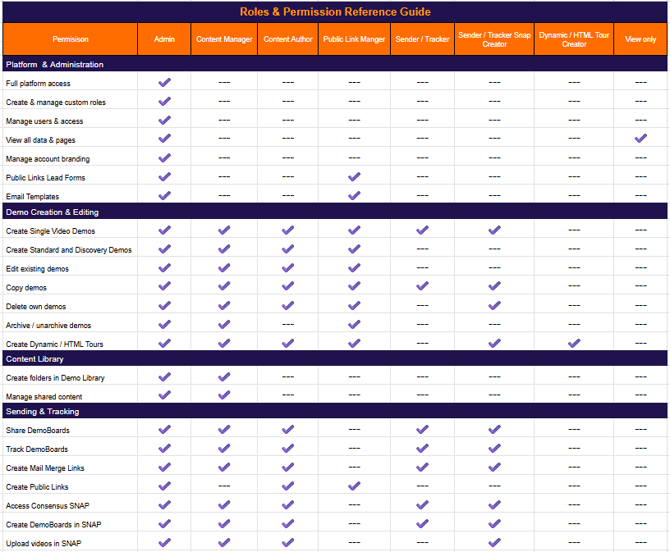The height and width of the screenshot is (552, 670).
Task: Select the Archive / unarchive demos row label
Action: 48,325
